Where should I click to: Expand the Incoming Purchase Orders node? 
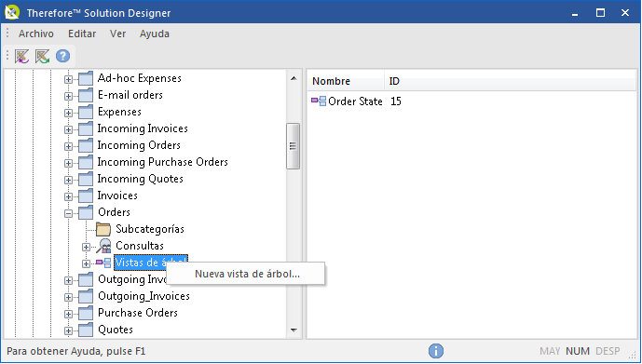pos(68,163)
